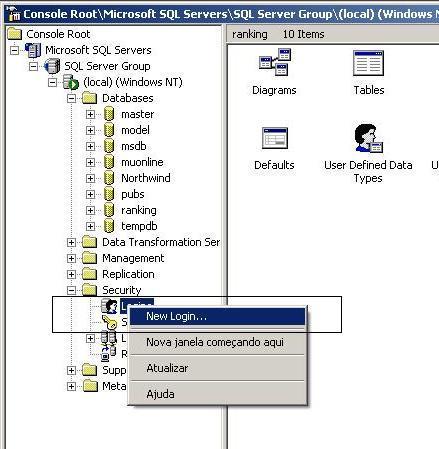Select the Remote Servers icon
The image size is (439, 449).
pyautogui.click(x=109, y=354)
